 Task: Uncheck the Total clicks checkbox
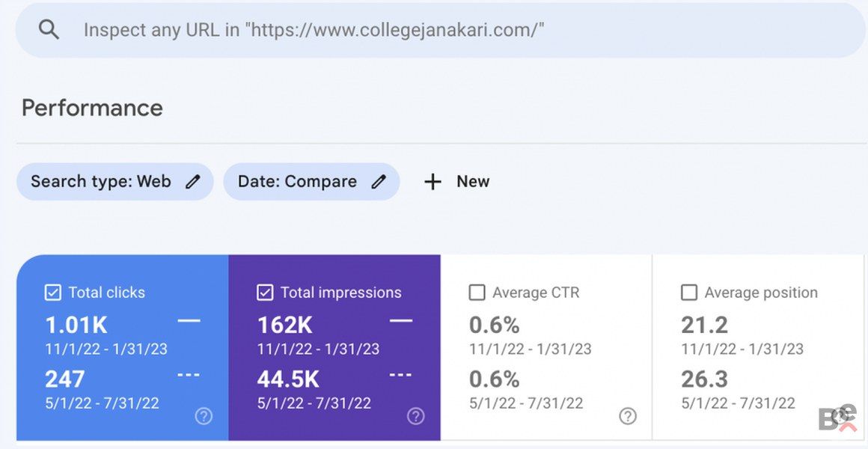coord(53,293)
